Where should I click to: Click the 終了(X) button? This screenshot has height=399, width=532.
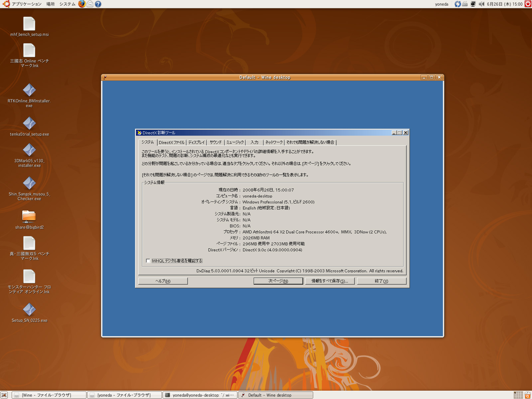point(382,281)
